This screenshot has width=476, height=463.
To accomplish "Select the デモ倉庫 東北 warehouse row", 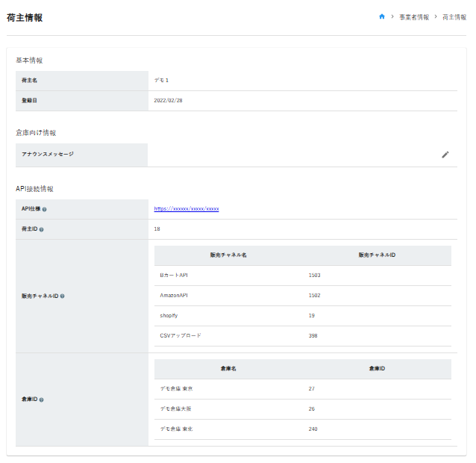I will pos(302,429).
